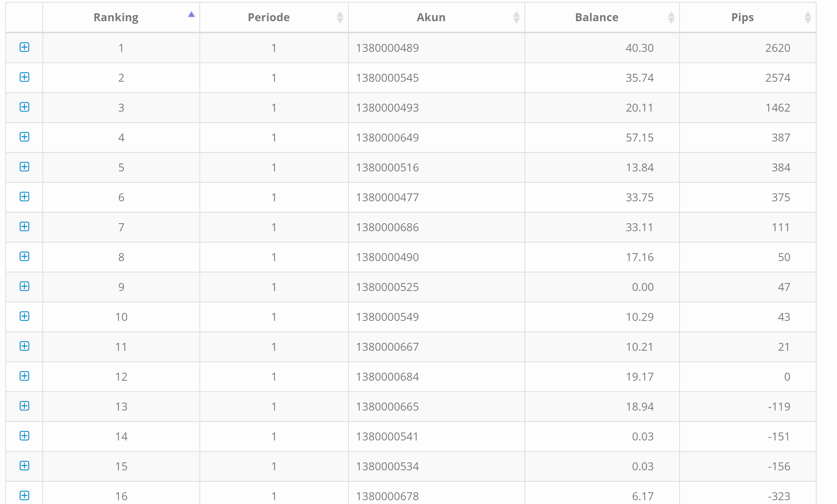Sort table by Balance column
Viewport: 837px width, 504px height.
tap(596, 17)
